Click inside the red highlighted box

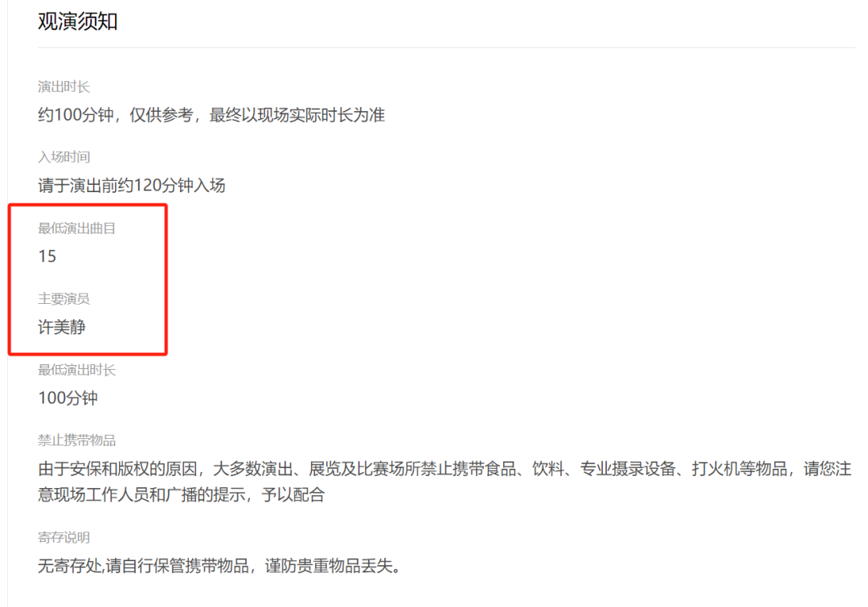(x=88, y=279)
